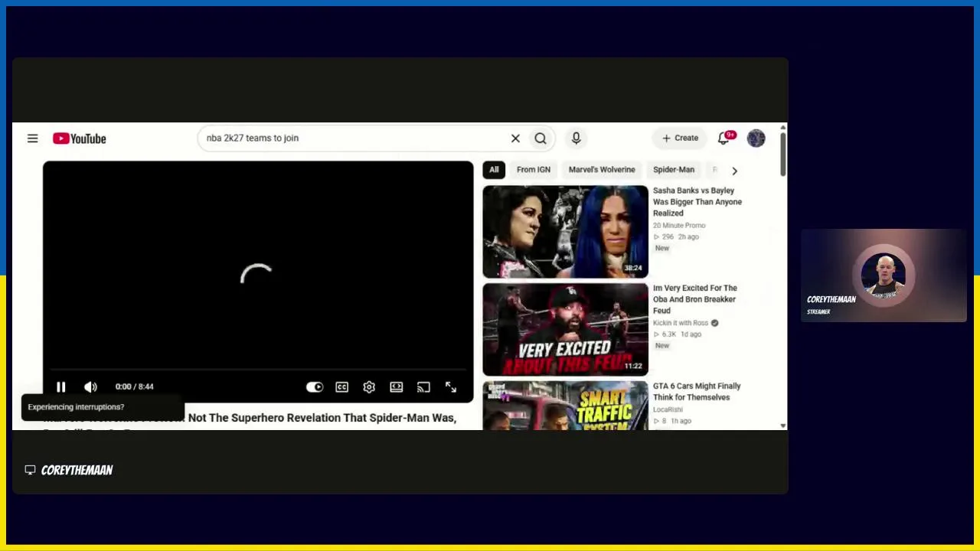Visit the LocaRishi channel
Viewport: 980px width, 551px height.
click(668, 409)
